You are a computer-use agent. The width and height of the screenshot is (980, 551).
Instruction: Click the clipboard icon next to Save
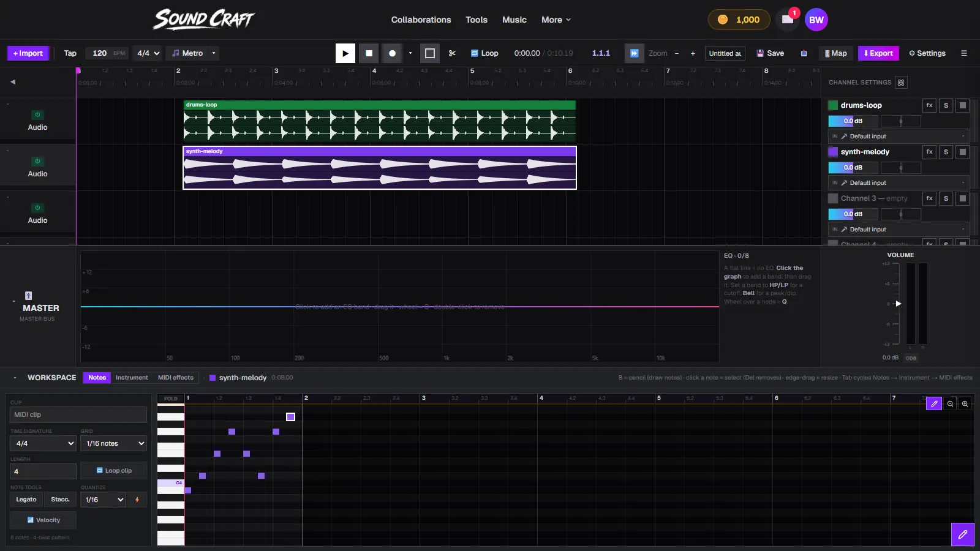804,53
